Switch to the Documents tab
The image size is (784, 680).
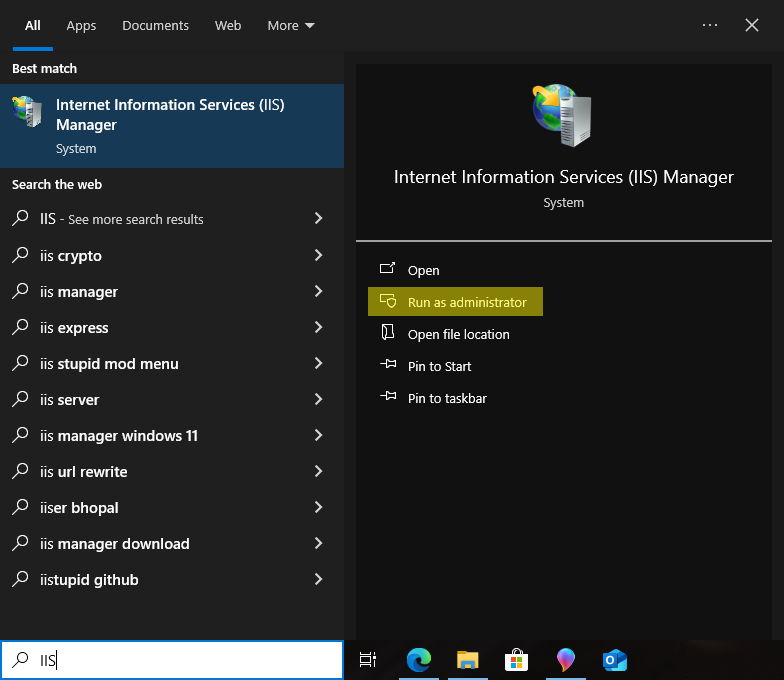(156, 26)
